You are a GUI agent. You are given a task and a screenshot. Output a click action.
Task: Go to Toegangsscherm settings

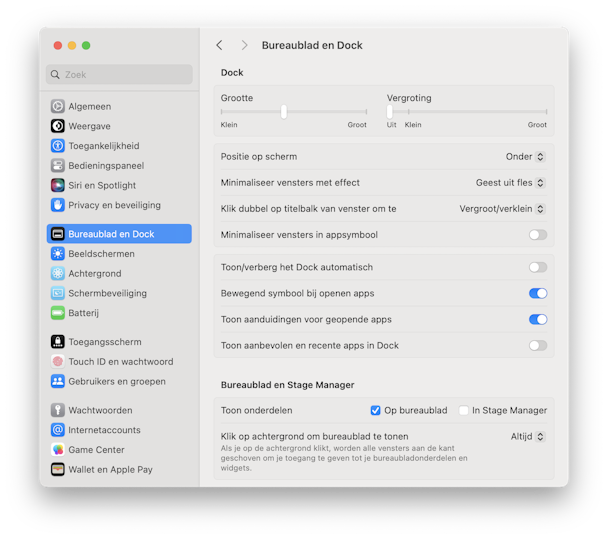pos(119,342)
